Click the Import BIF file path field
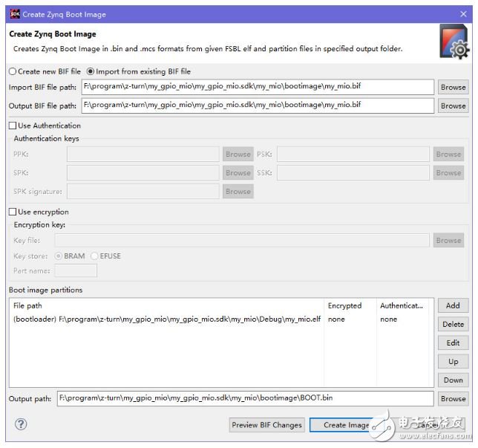 tap(257, 87)
